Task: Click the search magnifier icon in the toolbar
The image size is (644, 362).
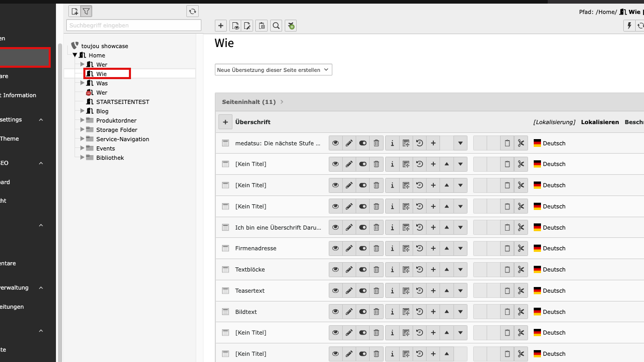Action: (276, 26)
